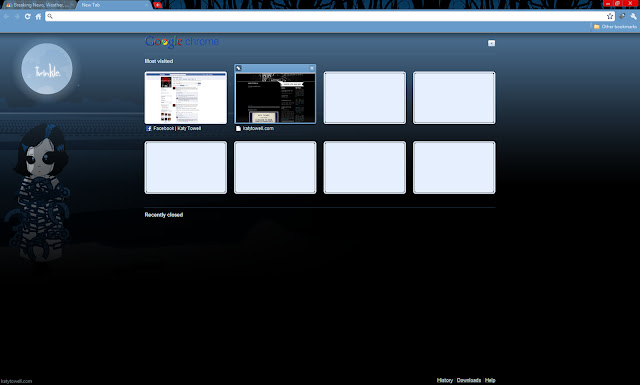This screenshot has width=640, height=385.
Task: Switch to the Breaking News, Weather tab
Action: 39,5
